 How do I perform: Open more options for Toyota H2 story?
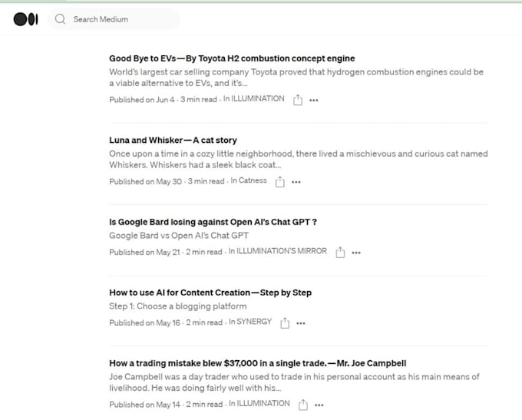coord(313,100)
